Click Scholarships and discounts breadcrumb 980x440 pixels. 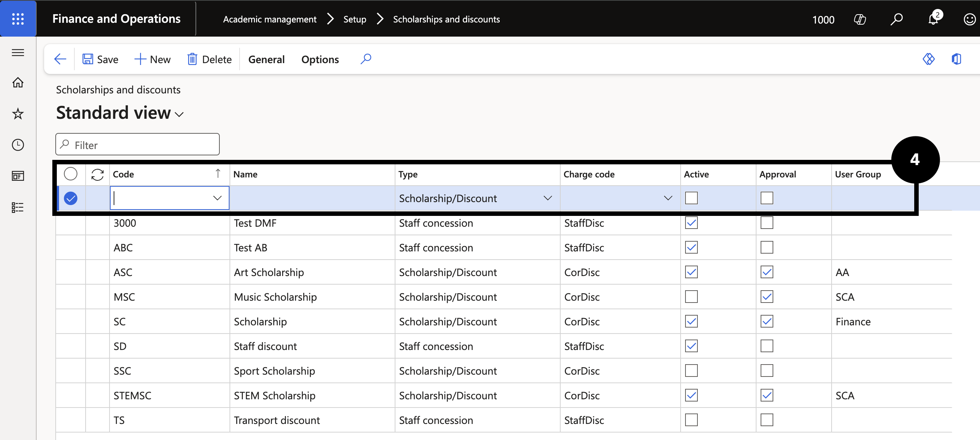(446, 19)
